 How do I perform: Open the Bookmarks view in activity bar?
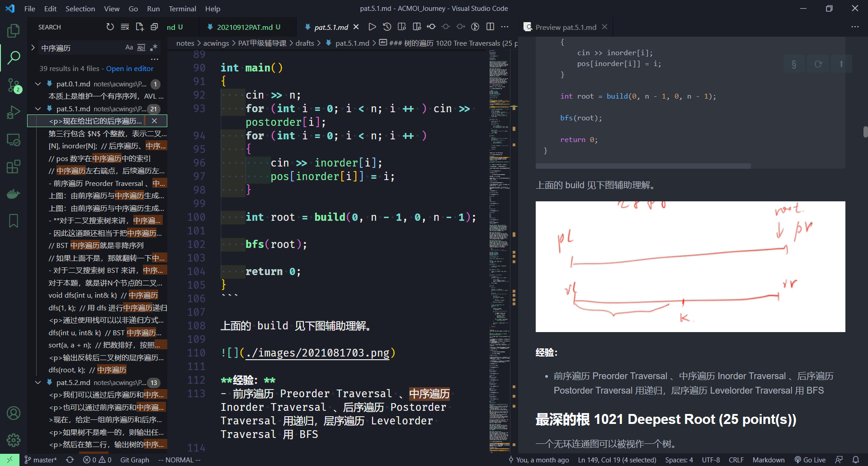click(x=14, y=221)
